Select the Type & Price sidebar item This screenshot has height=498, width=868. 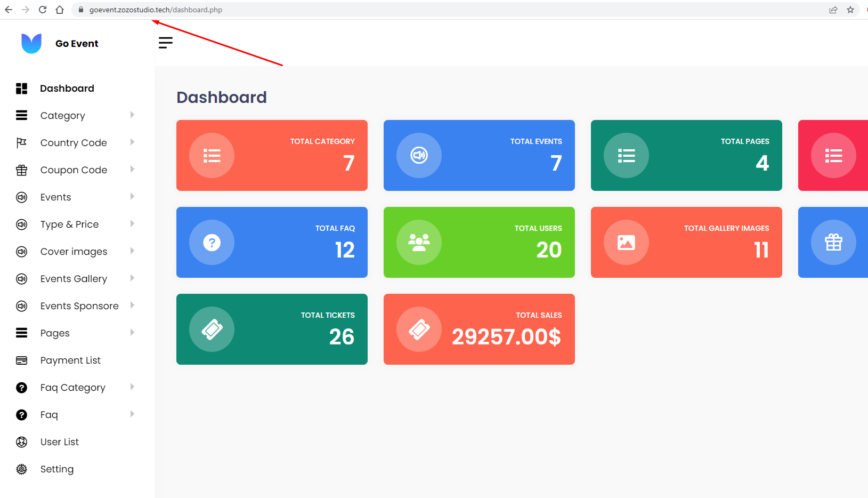click(69, 224)
